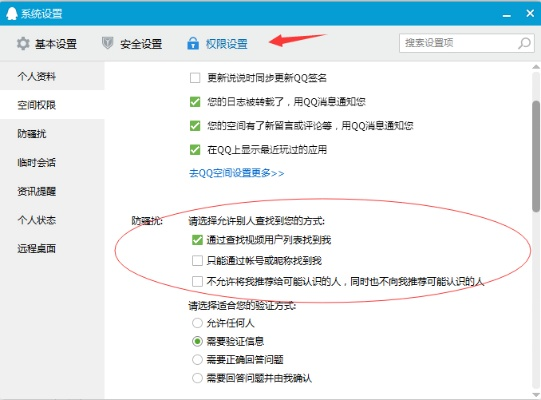The width and height of the screenshot is (541, 400).
Task: Toggle 在QQ上显示最近玩过的应用 checkbox
Action: point(195,149)
